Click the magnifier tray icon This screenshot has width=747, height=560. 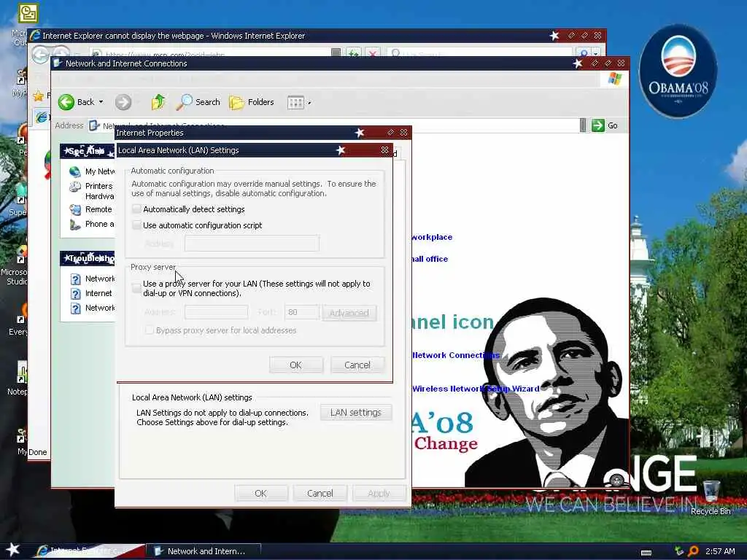coord(693,551)
